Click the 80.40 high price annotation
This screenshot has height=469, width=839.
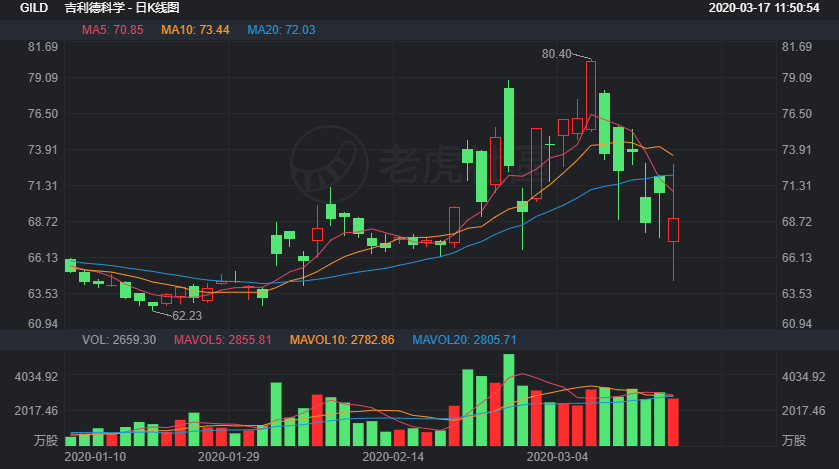(x=556, y=54)
